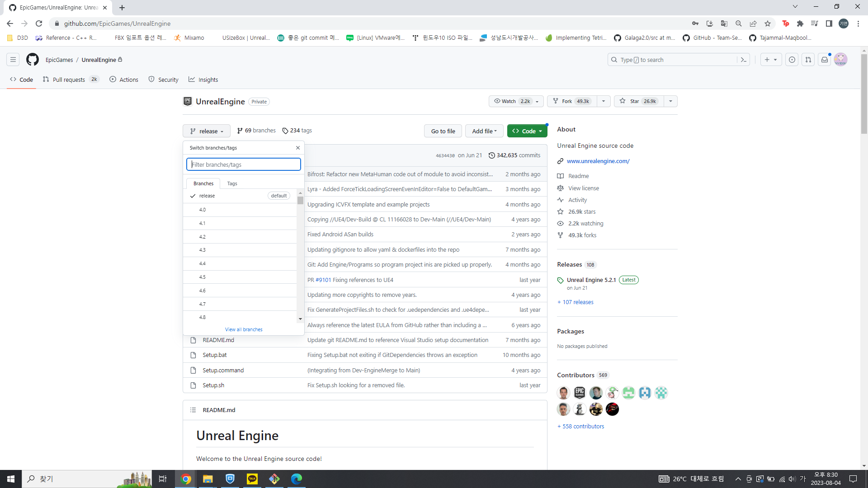
Task: Click the Star button
Action: coord(639,101)
